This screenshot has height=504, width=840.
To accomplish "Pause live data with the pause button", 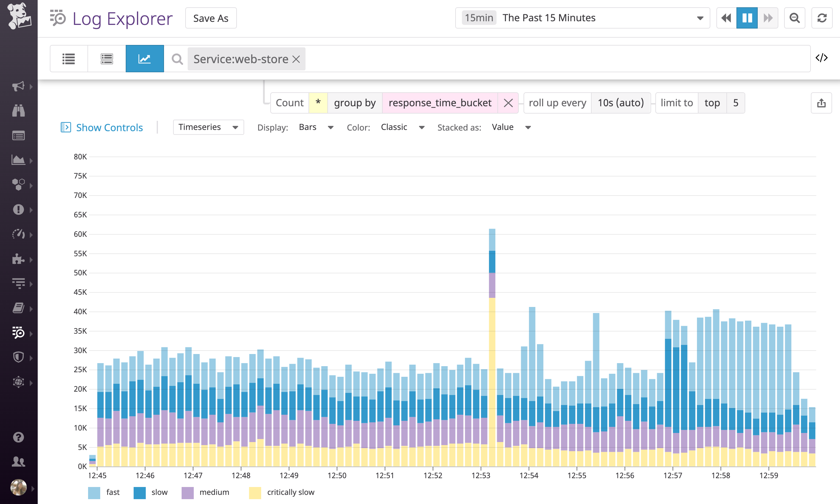I will (747, 18).
